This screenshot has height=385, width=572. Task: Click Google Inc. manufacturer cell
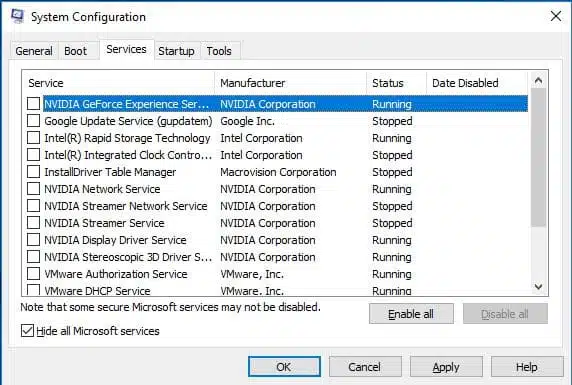tap(247, 121)
